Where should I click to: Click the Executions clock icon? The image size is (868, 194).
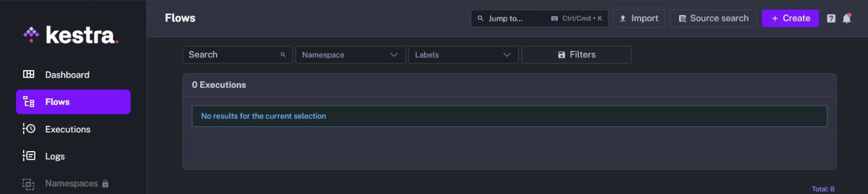coord(28,129)
